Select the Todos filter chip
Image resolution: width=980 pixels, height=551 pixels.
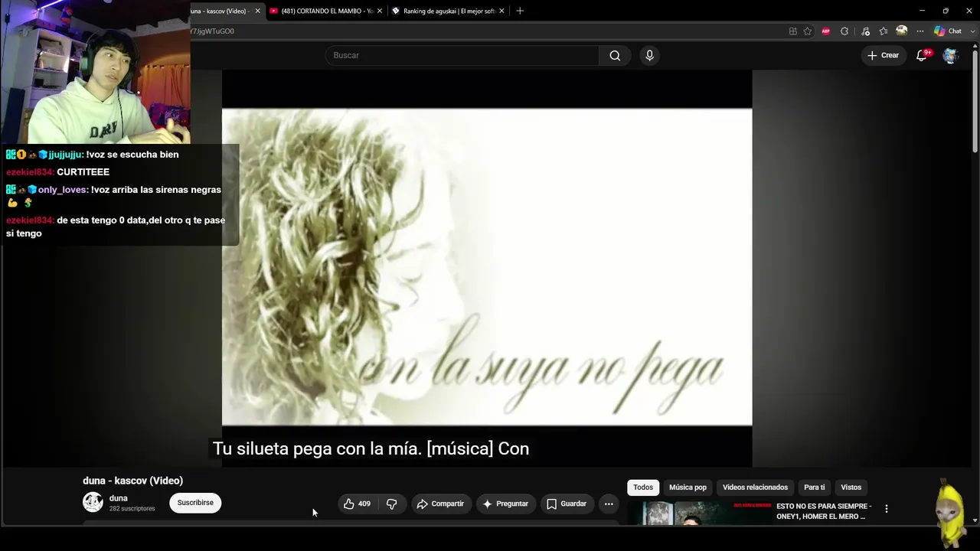coord(643,487)
